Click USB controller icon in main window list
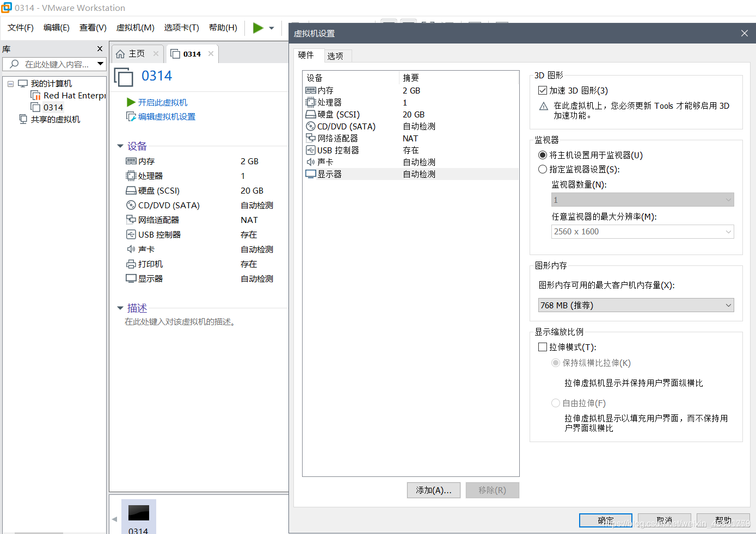 (x=131, y=235)
